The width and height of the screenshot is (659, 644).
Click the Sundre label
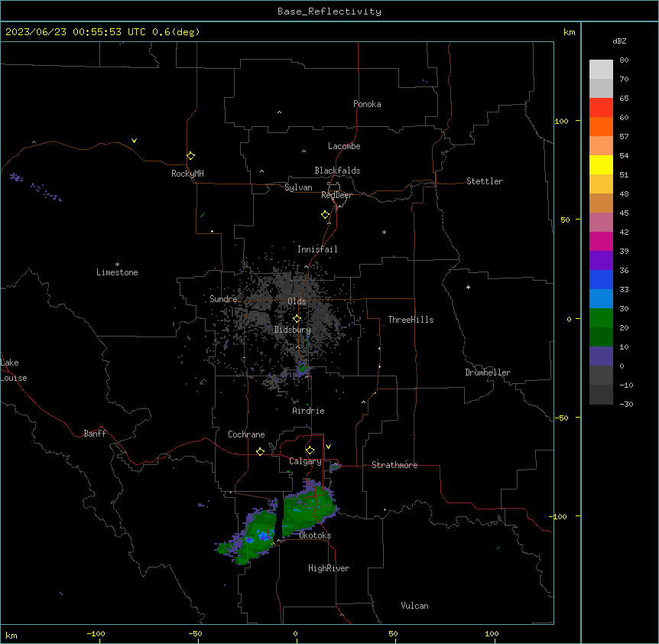pyautogui.click(x=223, y=299)
